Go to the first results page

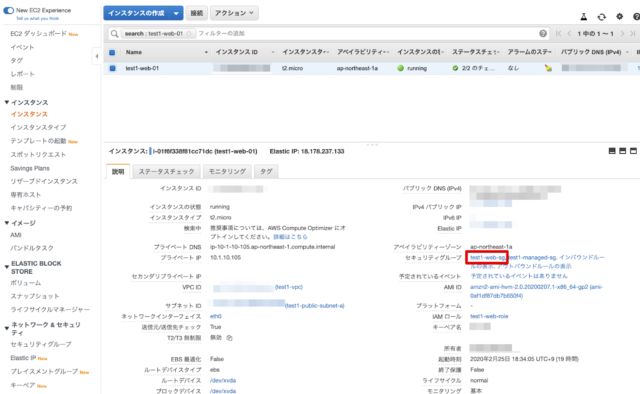(558, 33)
